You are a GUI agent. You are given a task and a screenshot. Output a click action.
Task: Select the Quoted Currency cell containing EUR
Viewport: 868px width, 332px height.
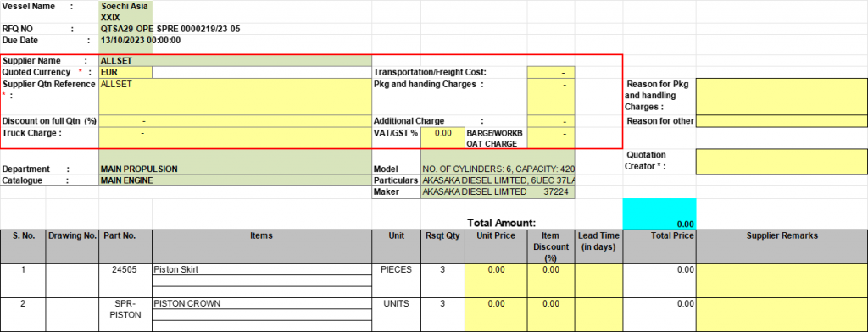pyautogui.click(x=125, y=72)
